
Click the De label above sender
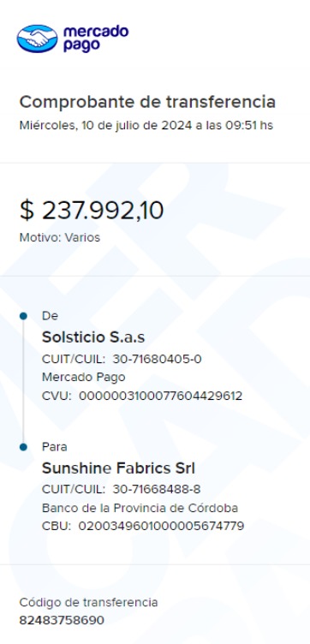pos(50,316)
